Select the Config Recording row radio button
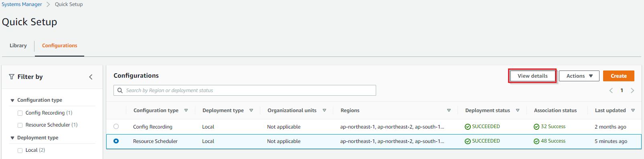644x159 pixels. (x=116, y=127)
